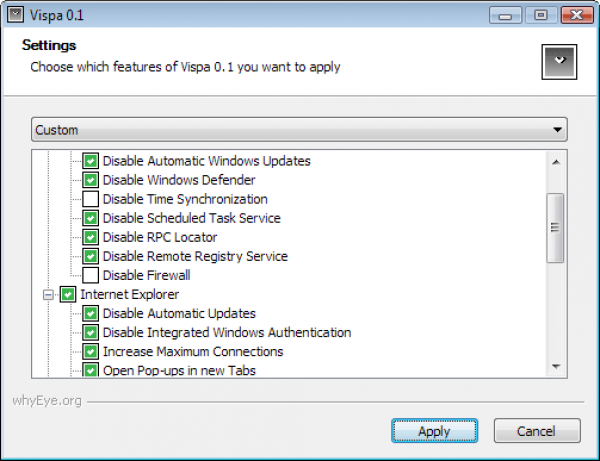Viewport: 600px width, 461px height.
Task: Open the Custom preset dropdown
Action: pos(298,130)
